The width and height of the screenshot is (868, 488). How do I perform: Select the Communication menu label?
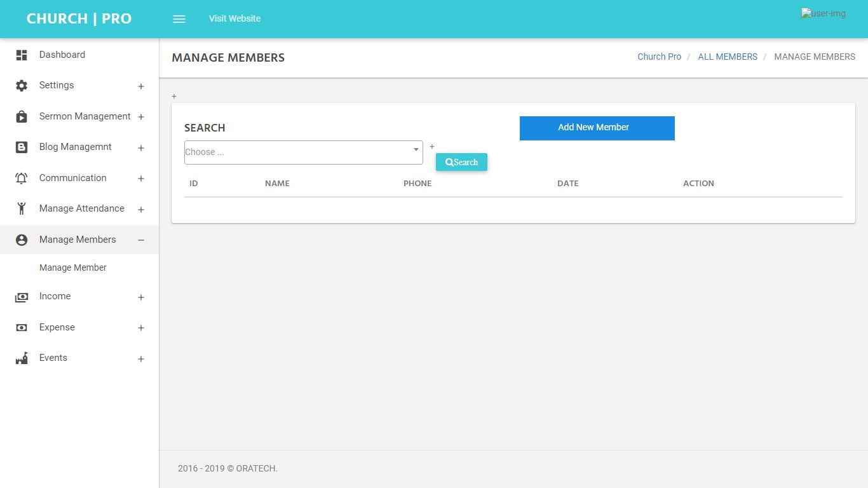coord(73,178)
